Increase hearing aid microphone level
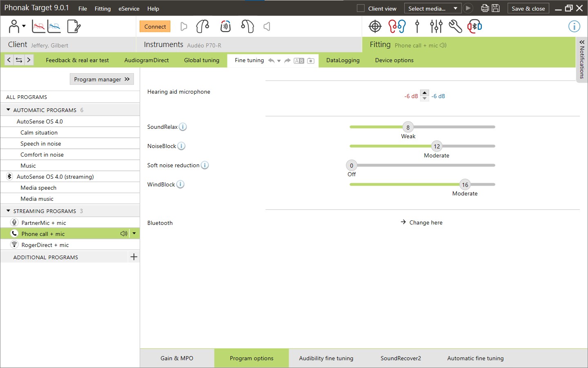This screenshot has height=368, width=588. click(425, 93)
